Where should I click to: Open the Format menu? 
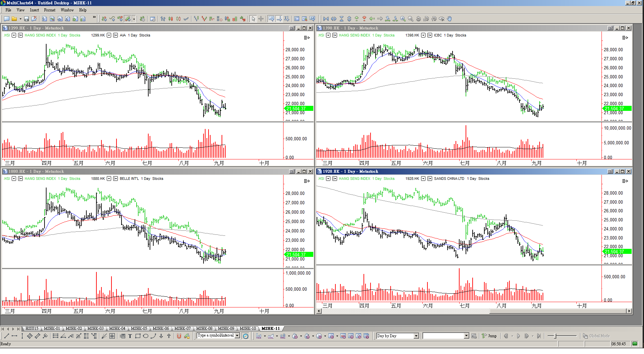click(x=50, y=10)
